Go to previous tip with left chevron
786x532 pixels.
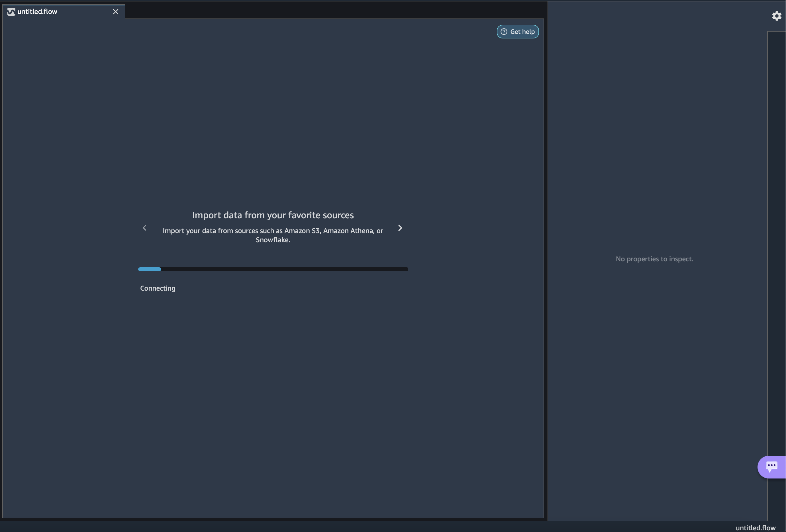click(x=144, y=228)
